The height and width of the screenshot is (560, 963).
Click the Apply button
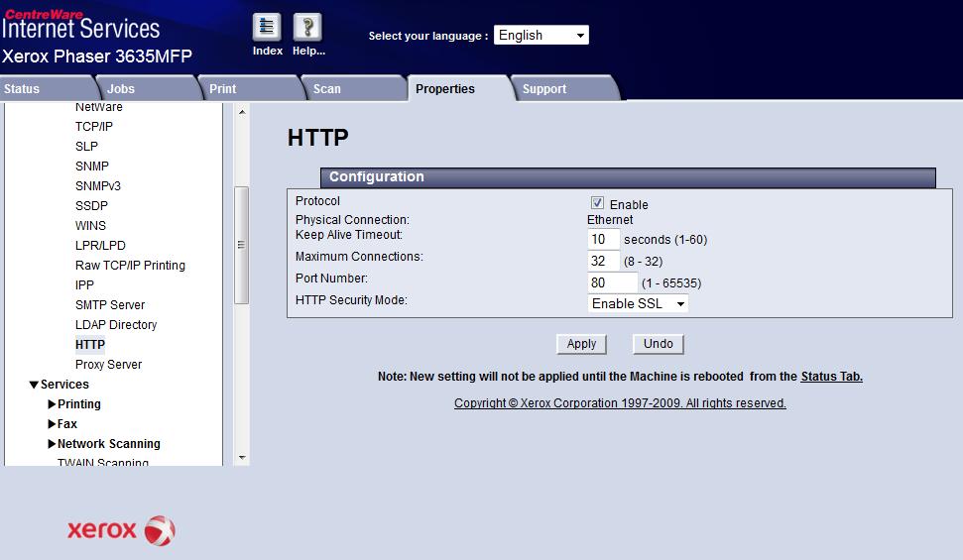point(581,344)
